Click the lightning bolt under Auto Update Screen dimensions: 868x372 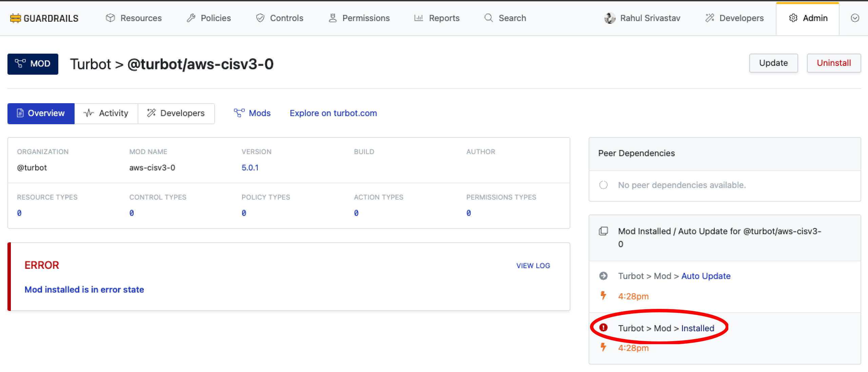[x=603, y=296]
